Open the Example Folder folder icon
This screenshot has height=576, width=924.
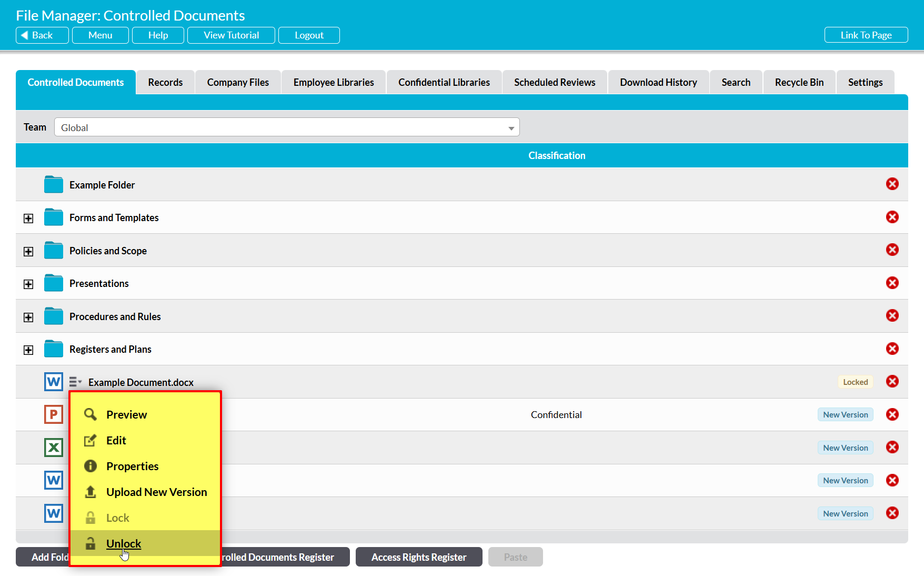(x=53, y=185)
